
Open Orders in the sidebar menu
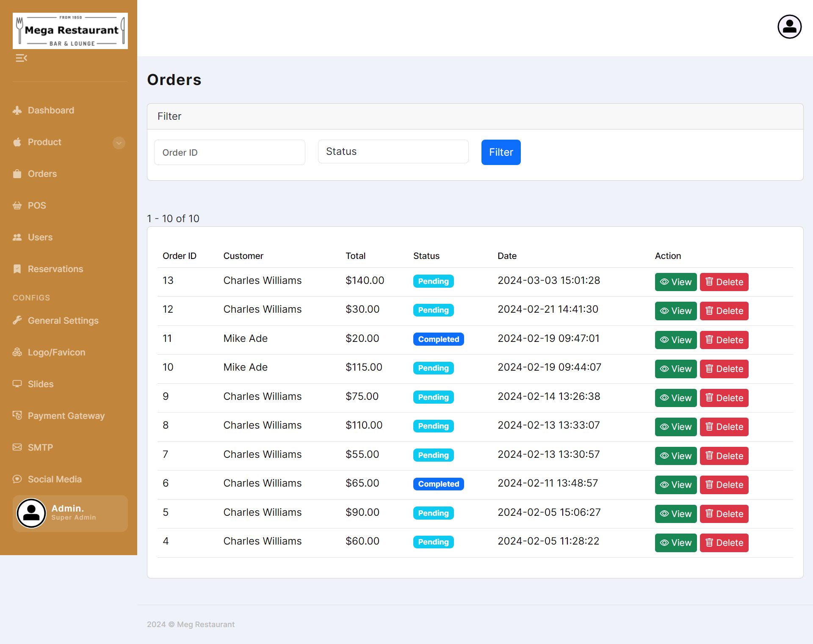[x=42, y=174]
